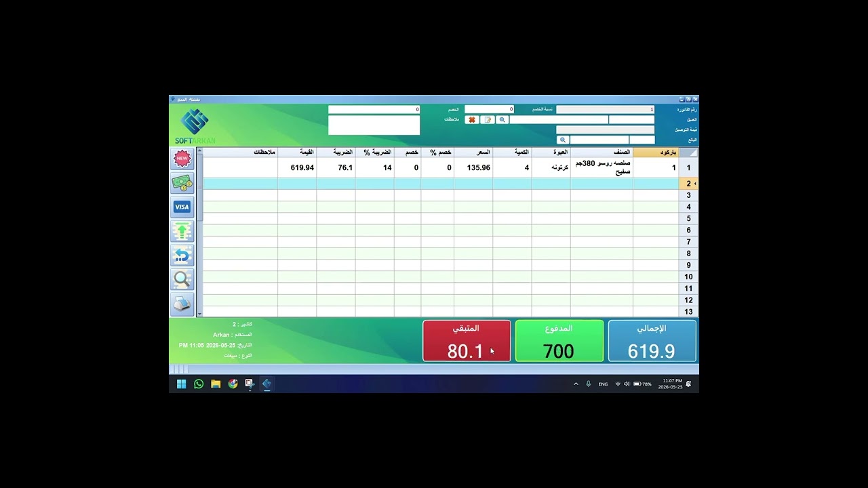Click the quantity cell 4
Image resolution: width=868 pixels, height=488 pixels.
[512, 167]
